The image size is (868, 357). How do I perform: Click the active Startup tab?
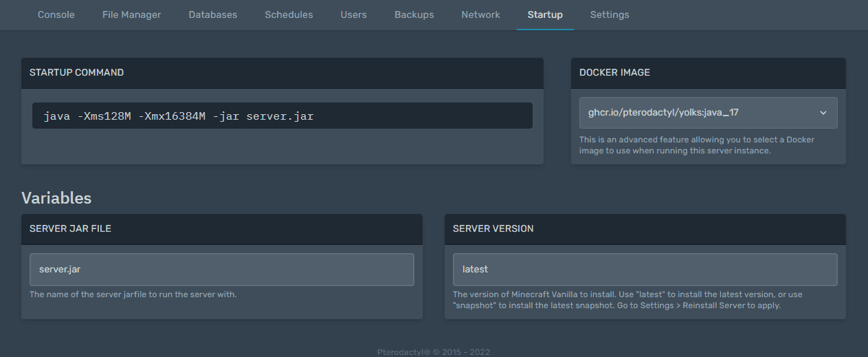coord(545,14)
